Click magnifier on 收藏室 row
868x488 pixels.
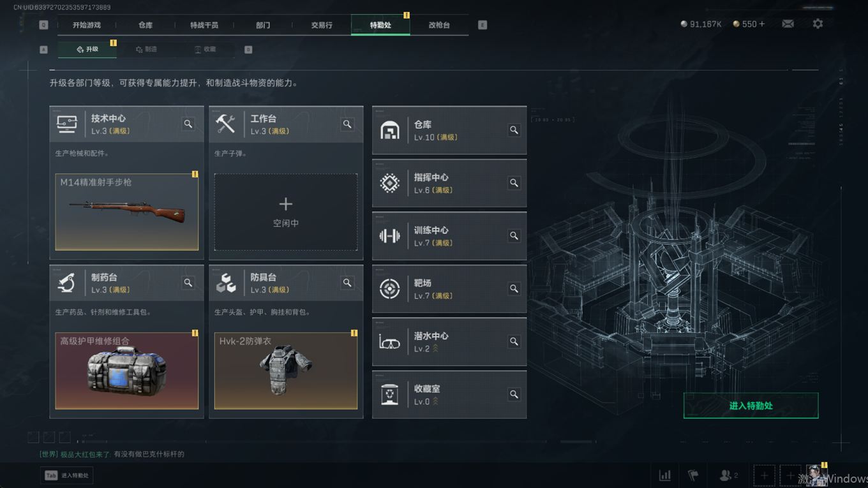514,395
